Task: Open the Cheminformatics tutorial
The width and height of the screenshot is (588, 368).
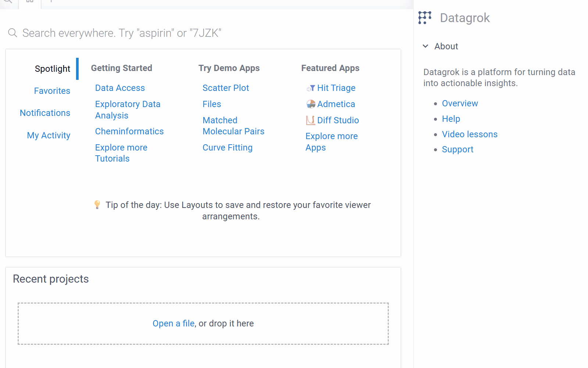Action: 129,131
